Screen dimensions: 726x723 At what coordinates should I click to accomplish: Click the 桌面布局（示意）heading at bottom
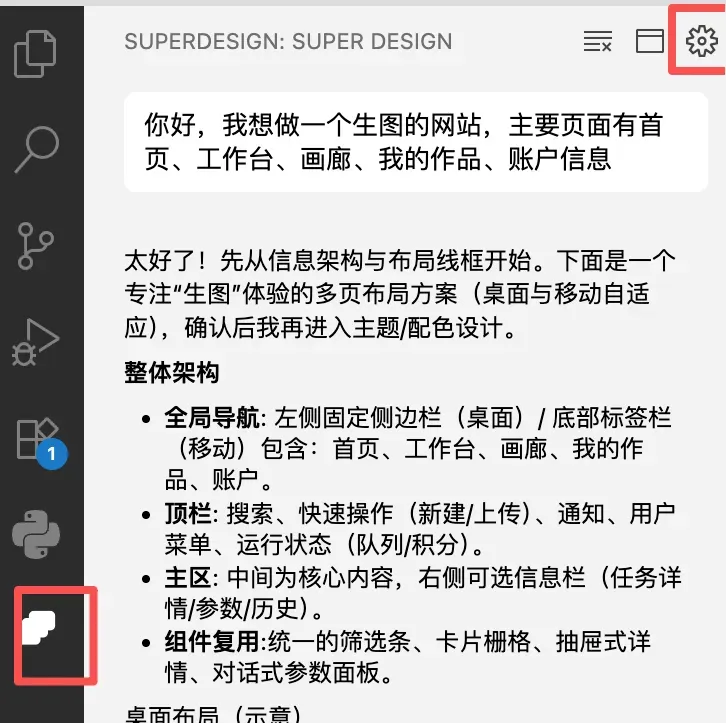tap(213, 714)
